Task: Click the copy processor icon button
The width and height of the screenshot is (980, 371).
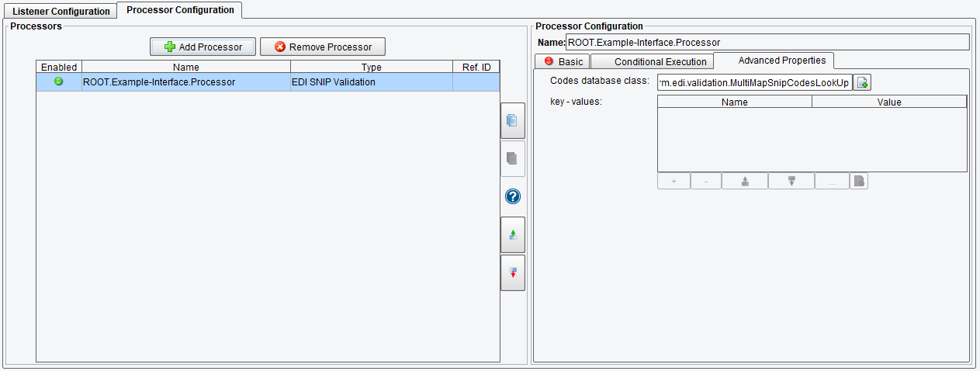Action: click(513, 121)
